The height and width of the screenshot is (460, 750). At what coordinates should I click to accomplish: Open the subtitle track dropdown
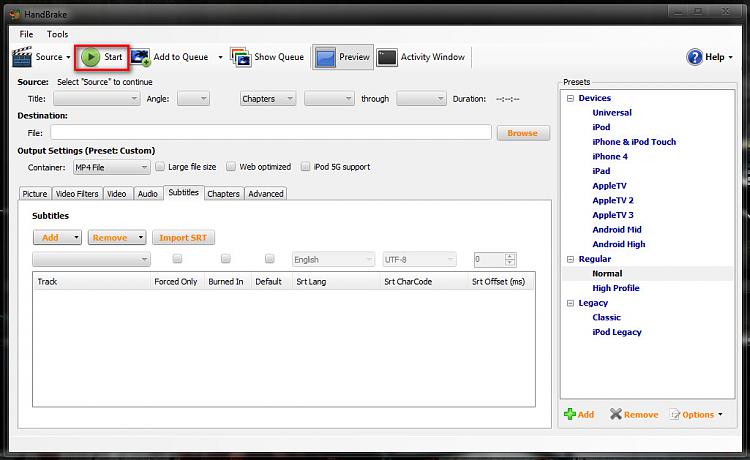[x=91, y=259]
